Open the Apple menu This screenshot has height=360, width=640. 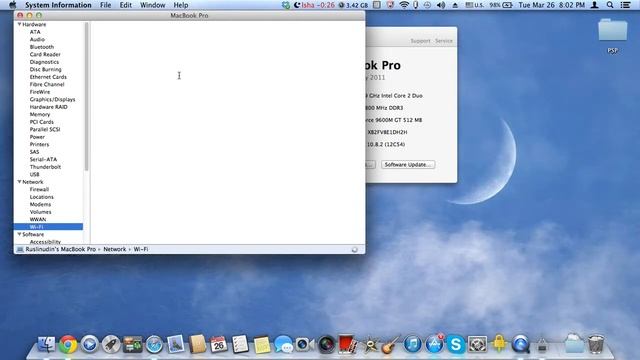click(x=13, y=5)
